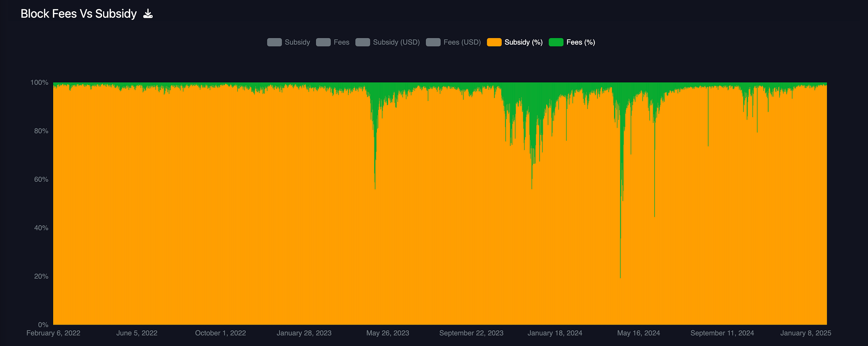The width and height of the screenshot is (868, 346).
Task: Toggle the Fees legend swatch
Action: (x=323, y=42)
